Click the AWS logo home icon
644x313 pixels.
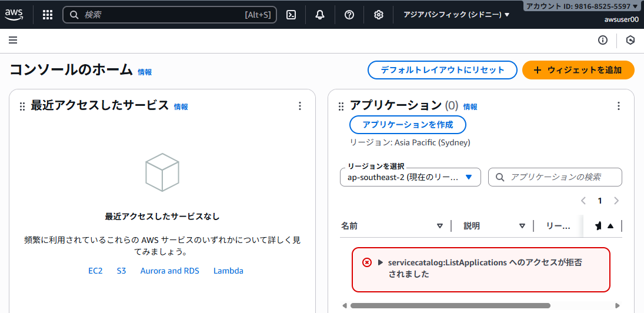click(14, 14)
